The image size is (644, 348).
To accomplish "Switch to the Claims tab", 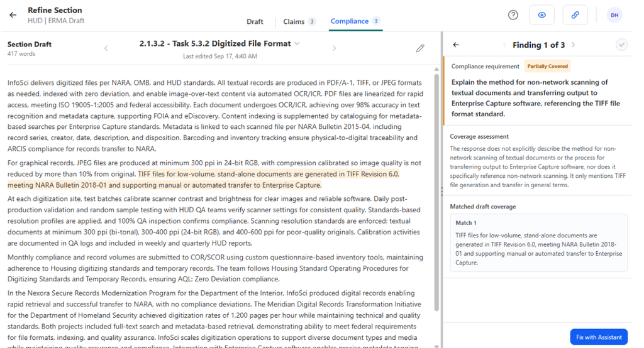I will [299, 21].
